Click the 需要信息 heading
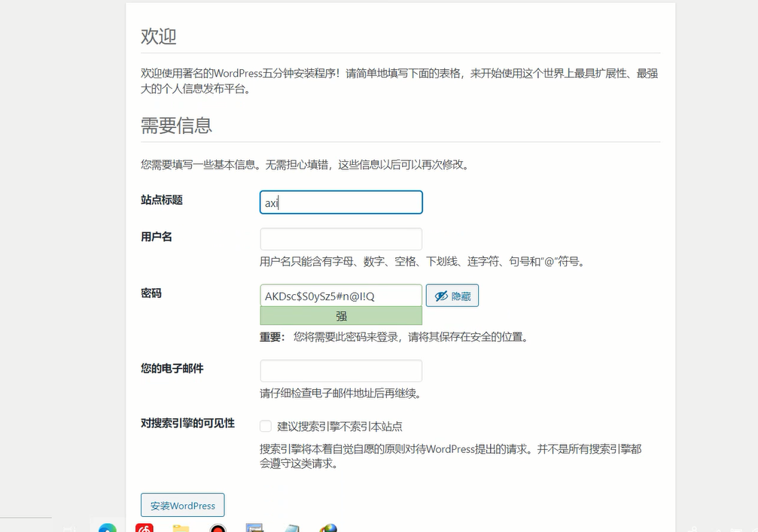This screenshot has width=758, height=532. coord(176,126)
